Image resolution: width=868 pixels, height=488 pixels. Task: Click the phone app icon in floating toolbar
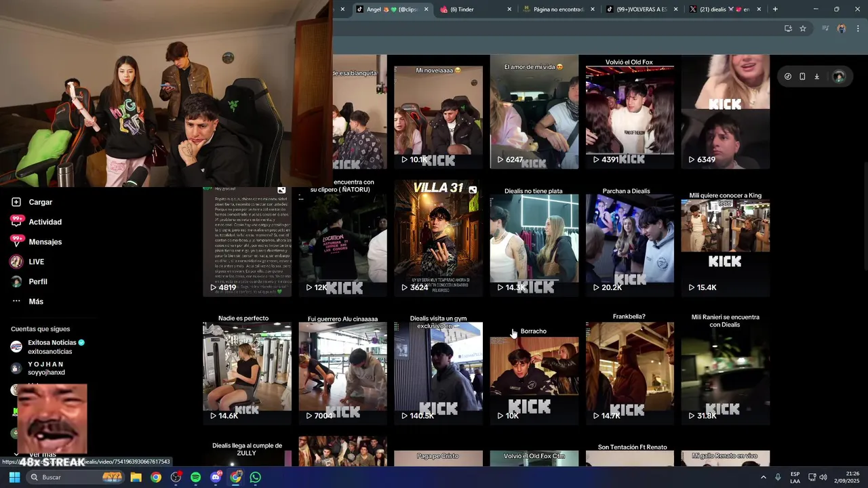(802, 77)
